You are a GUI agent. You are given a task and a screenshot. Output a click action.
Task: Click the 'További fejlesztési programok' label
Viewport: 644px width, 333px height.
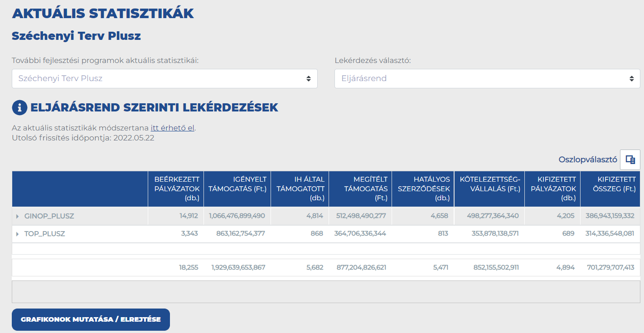pos(105,61)
